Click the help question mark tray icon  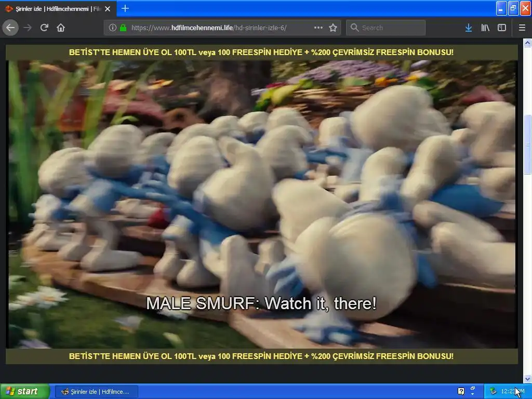pyautogui.click(x=461, y=391)
